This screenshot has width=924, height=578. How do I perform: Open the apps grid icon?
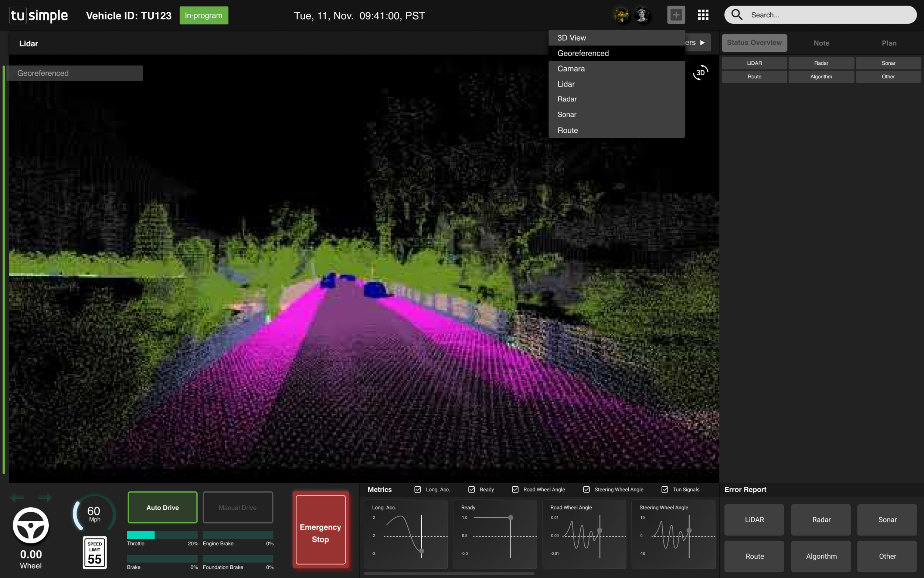click(703, 15)
